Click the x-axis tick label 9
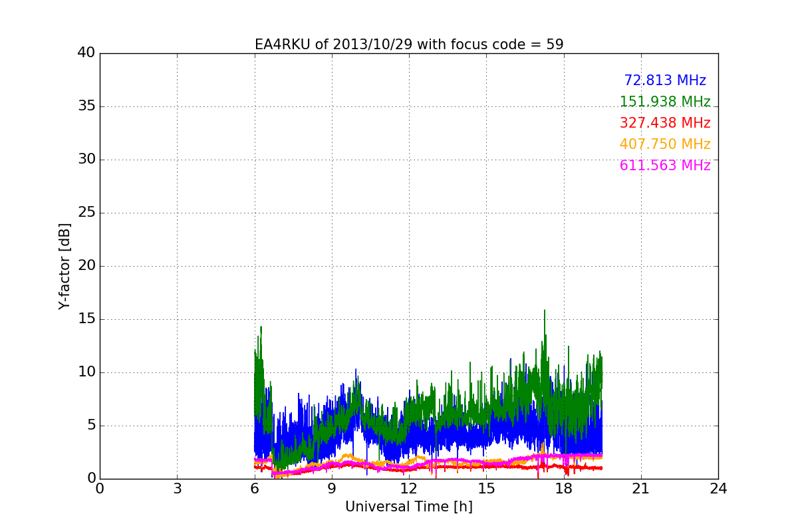 coord(332,489)
